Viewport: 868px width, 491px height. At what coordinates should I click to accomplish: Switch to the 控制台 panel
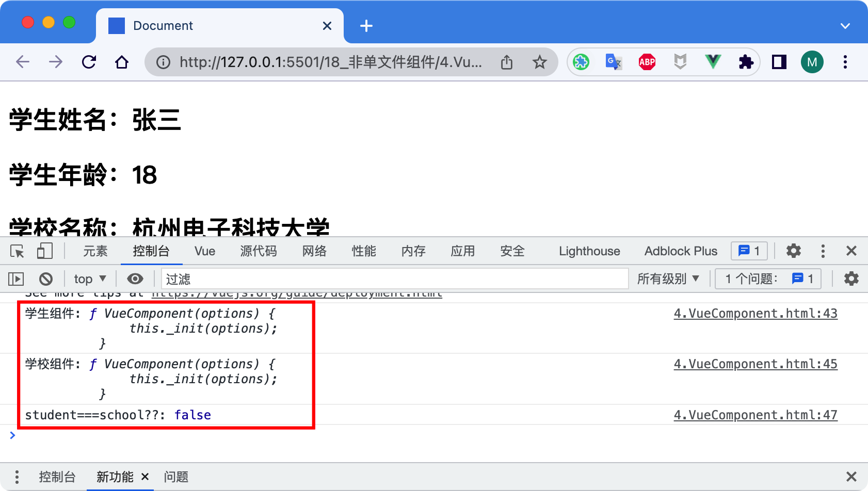click(x=151, y=251)
